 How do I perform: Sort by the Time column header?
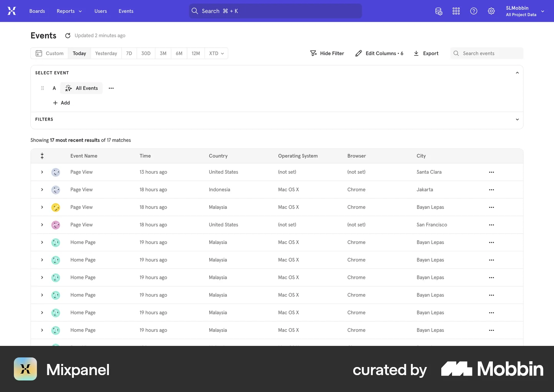(x=145, y=156)
